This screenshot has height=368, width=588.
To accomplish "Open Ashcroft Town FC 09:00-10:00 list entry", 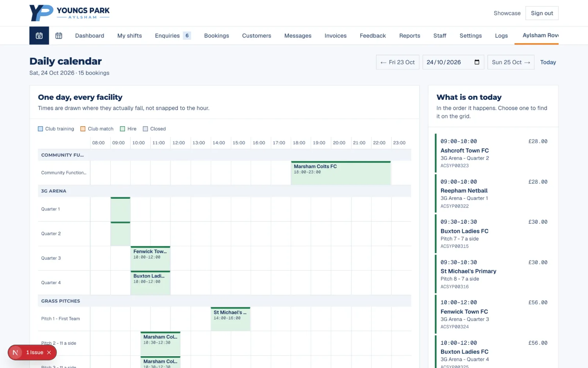I will pos(493,153).
